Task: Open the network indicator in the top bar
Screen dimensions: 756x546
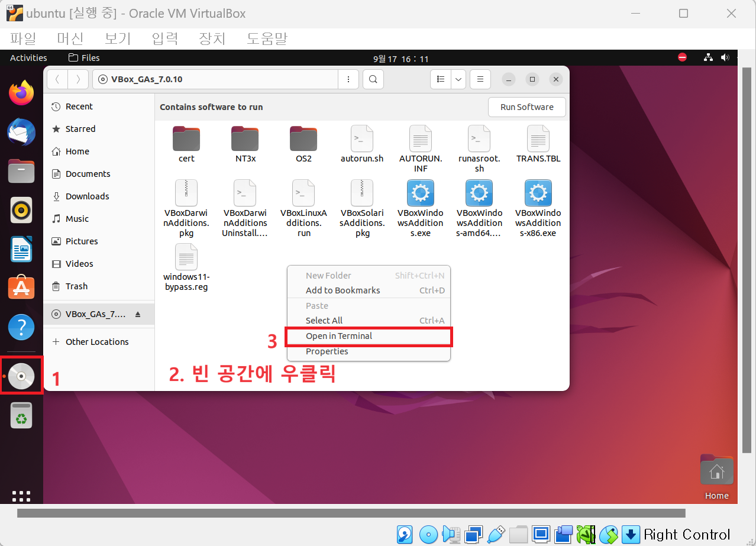Action: (708, 57)
